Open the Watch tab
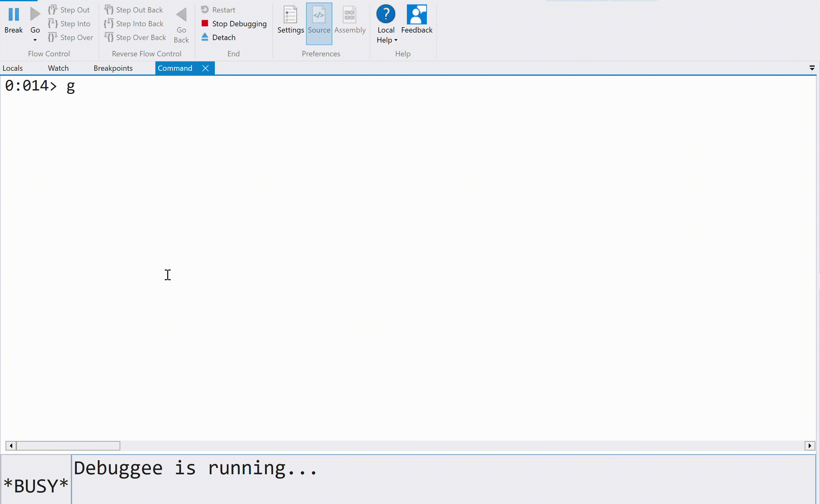Image resolution: width=820 pixels, height=504 pixels. coord(58,68)
